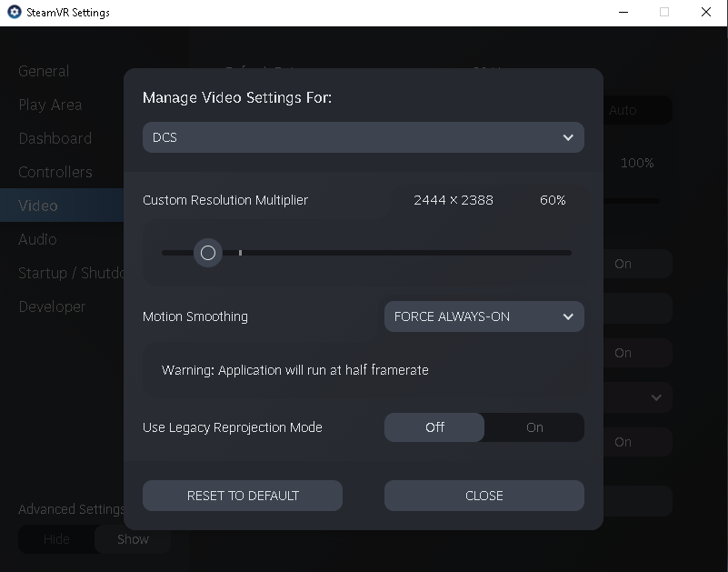Set Legacy Reprojection Mode to Off
Screen dimensions: 728x572
click(434, 427)
